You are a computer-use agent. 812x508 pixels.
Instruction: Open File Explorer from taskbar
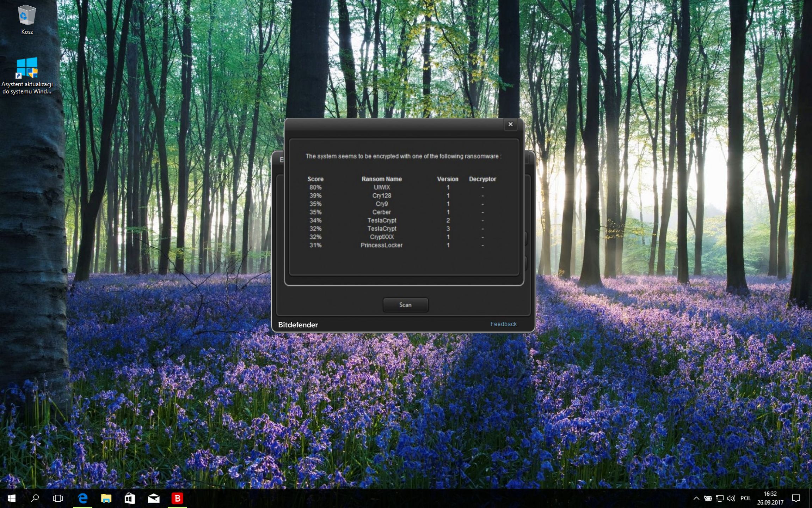(x=106, y=498)
